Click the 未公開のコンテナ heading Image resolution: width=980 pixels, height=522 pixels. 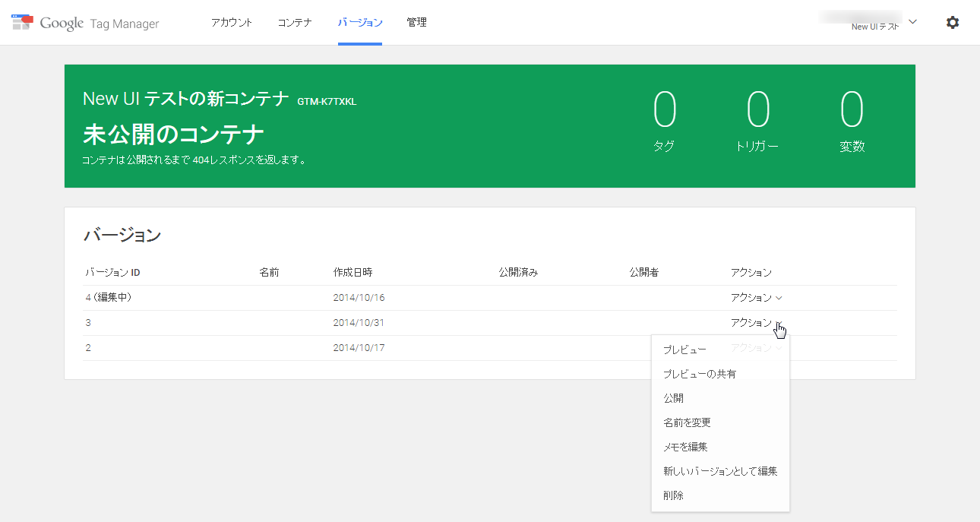tap(173, 134)
